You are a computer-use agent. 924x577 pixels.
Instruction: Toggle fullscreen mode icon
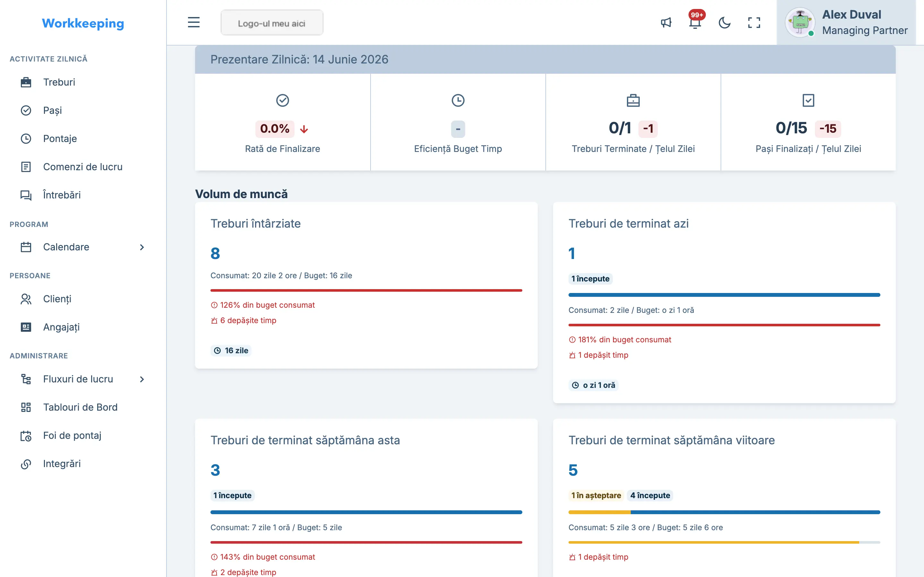pyautogui.click(x=754, y=22)
